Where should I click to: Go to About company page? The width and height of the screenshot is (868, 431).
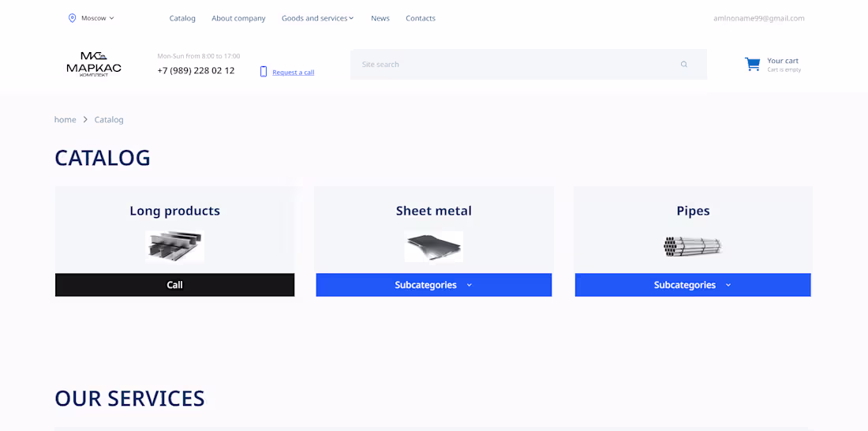[238, 18]
